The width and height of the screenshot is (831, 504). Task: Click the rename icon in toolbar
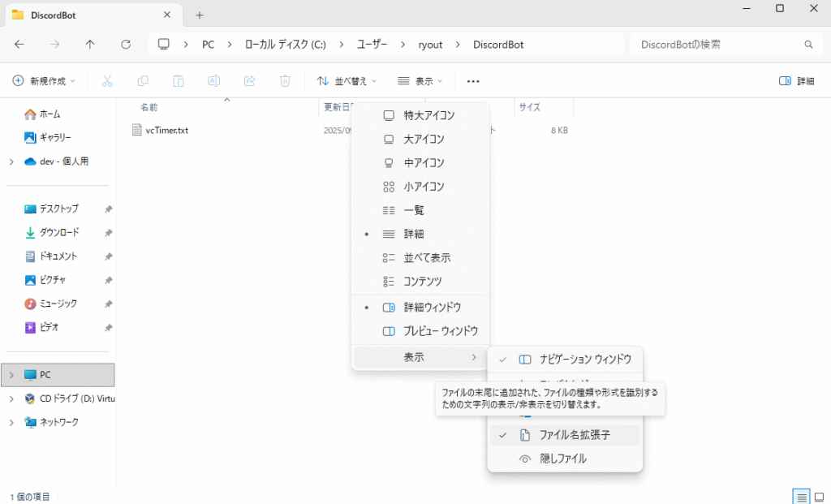214,81
